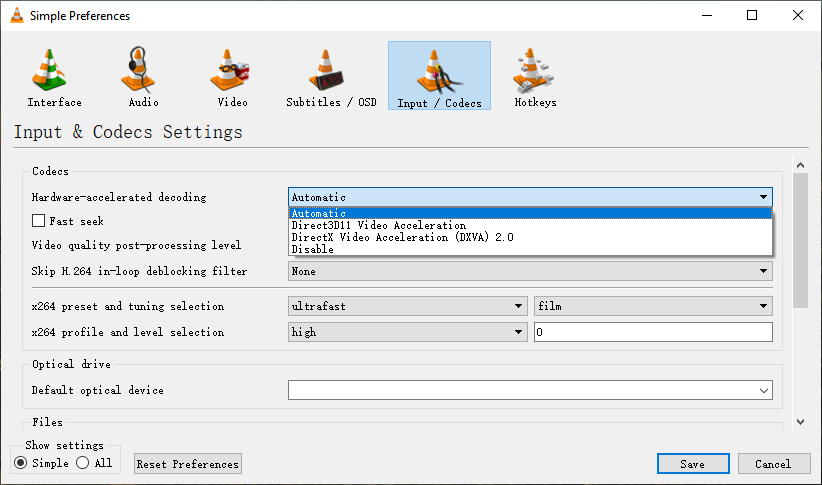The height and width of the screenshot is (485, 822).
Task: Click the Input & Codecs Settings heading
Action: pyautogui.click(x=128, y=132)
